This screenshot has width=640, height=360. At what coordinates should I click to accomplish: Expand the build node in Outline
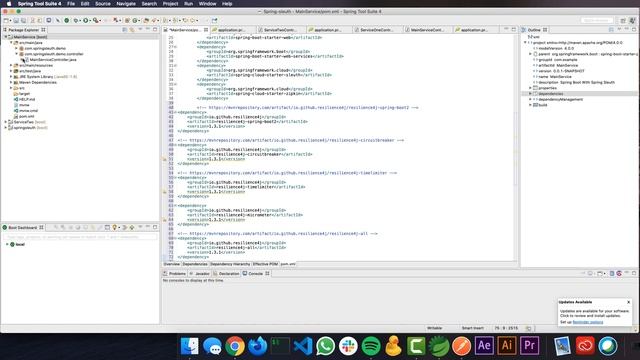[x=530, y=105]
